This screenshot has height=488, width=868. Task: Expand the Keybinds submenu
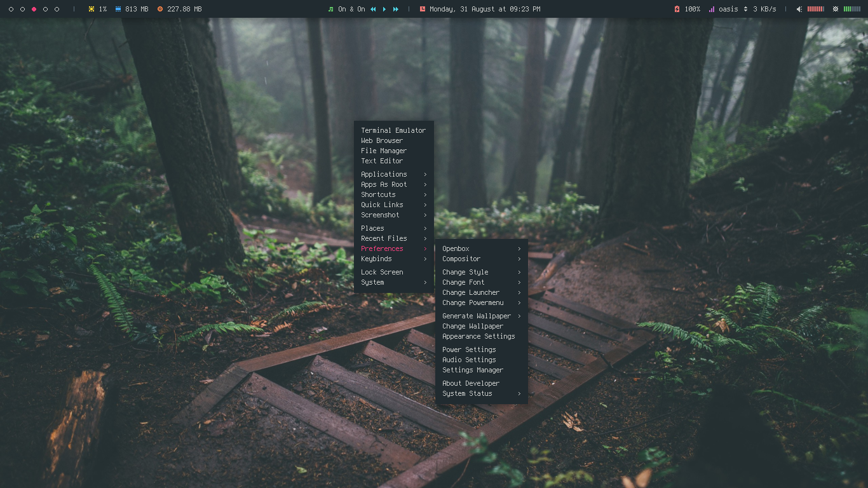point(394,259)
